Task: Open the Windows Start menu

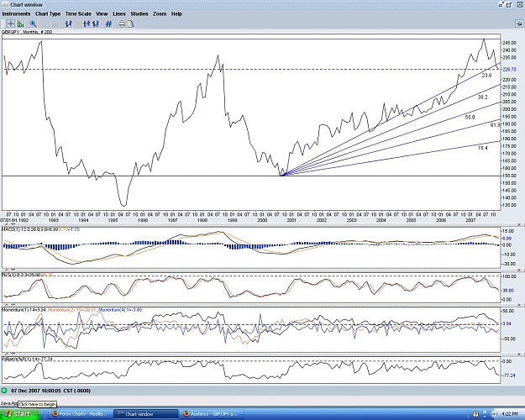Action: coord(19,415)
